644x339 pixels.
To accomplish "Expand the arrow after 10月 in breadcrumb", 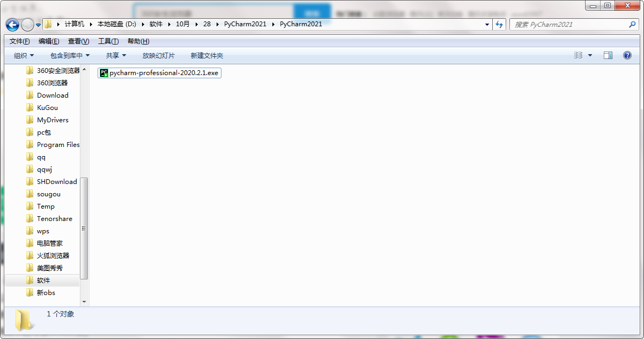I will 196,24.
